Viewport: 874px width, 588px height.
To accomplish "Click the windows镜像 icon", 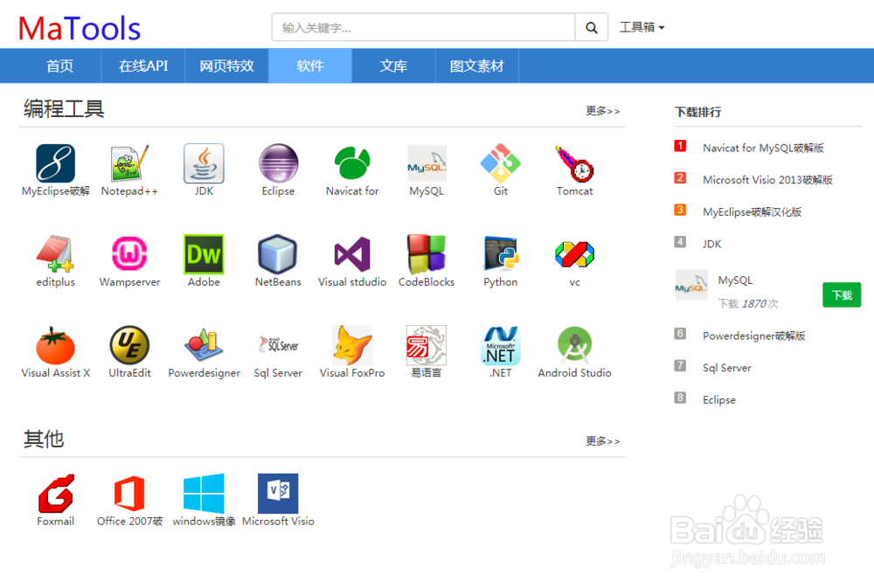I will click(x=204, y=494).
